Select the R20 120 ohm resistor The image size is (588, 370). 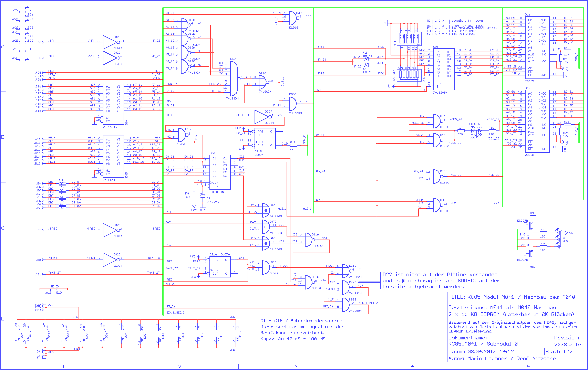tap(543, 247)
